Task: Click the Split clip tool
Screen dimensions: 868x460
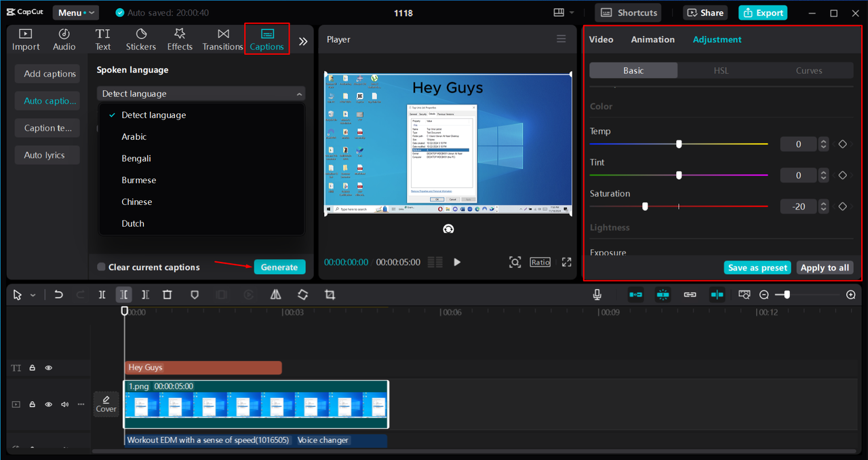Action: pyautogui.click(x=102, y=294)
